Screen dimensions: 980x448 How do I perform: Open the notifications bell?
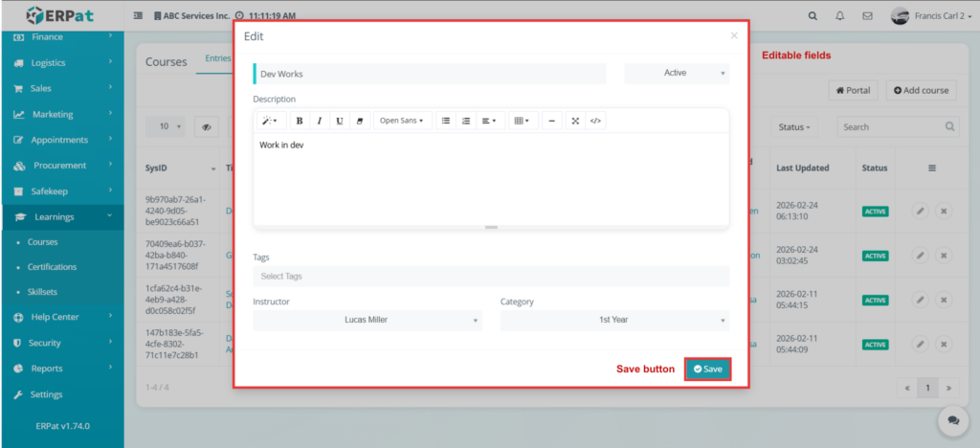coord(840,16)
